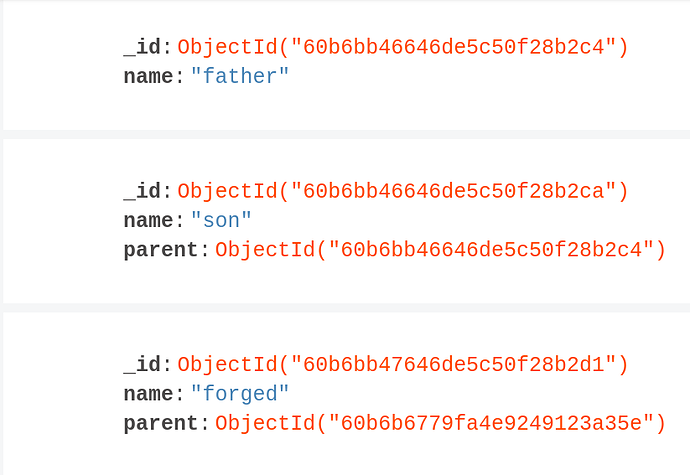This screenshot has height=475, width=690.
Task: Click the forged document's parent ObjectId value
Action: (440, 424)
